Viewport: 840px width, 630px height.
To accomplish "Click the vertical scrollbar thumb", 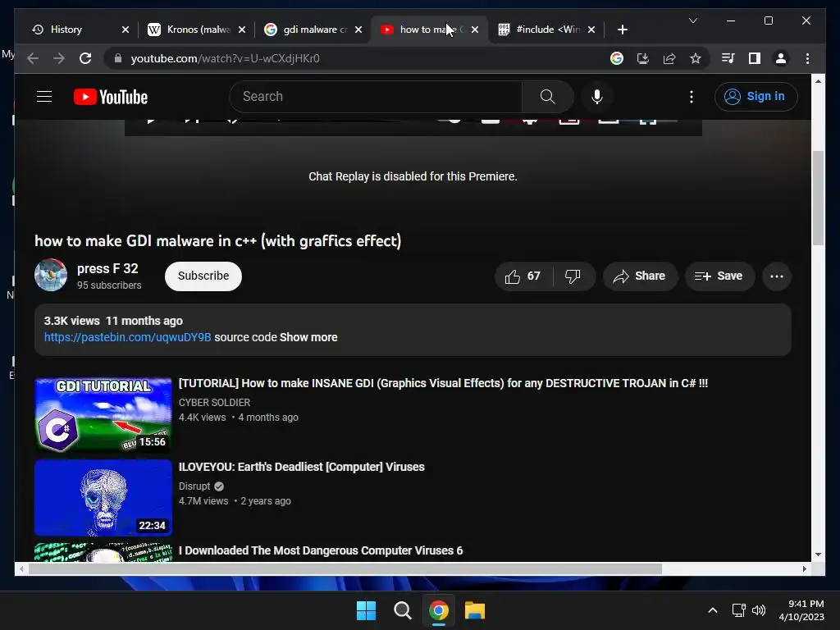I will point(818,199).
